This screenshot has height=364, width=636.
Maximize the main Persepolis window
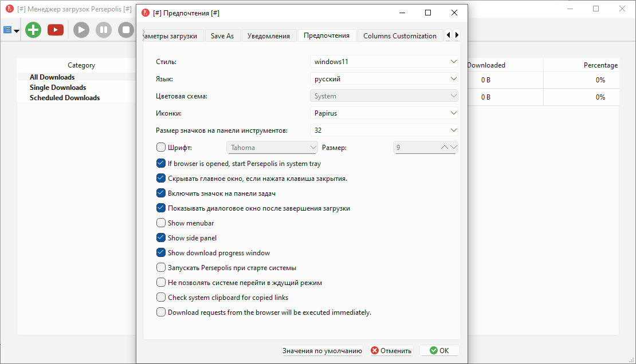(x=596, y=9)
